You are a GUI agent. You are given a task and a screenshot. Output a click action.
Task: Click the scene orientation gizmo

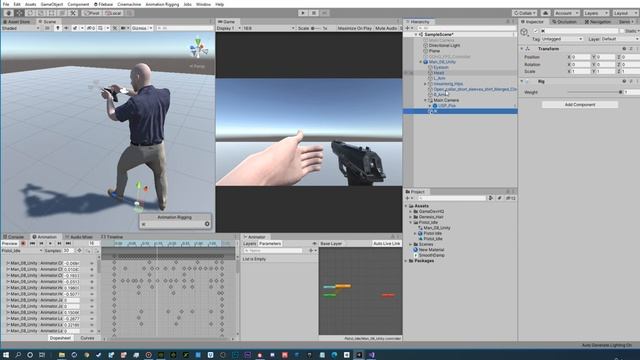[199, 49]
